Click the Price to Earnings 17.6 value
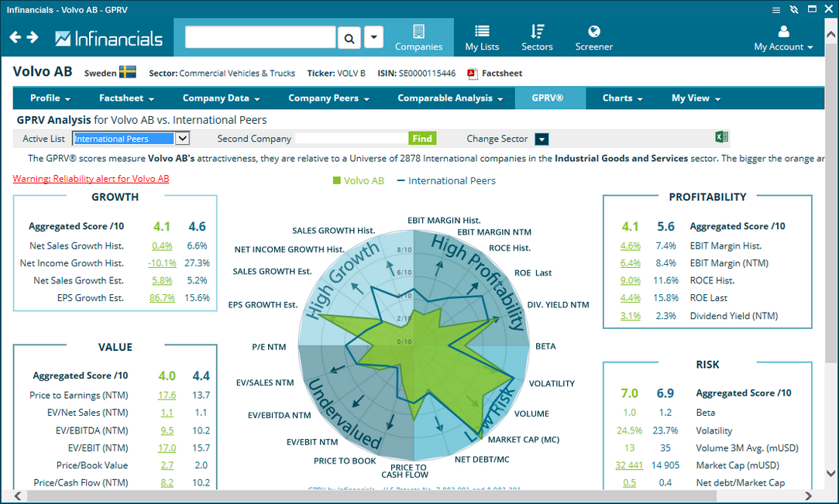Viewport: 839px width, 504px height. (167, 396)
